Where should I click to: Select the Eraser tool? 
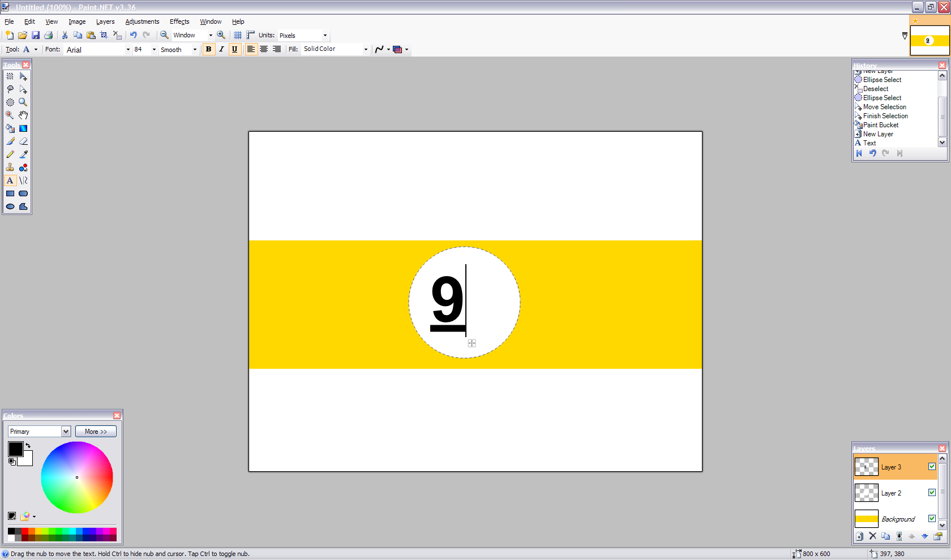[x=23, y=141]
